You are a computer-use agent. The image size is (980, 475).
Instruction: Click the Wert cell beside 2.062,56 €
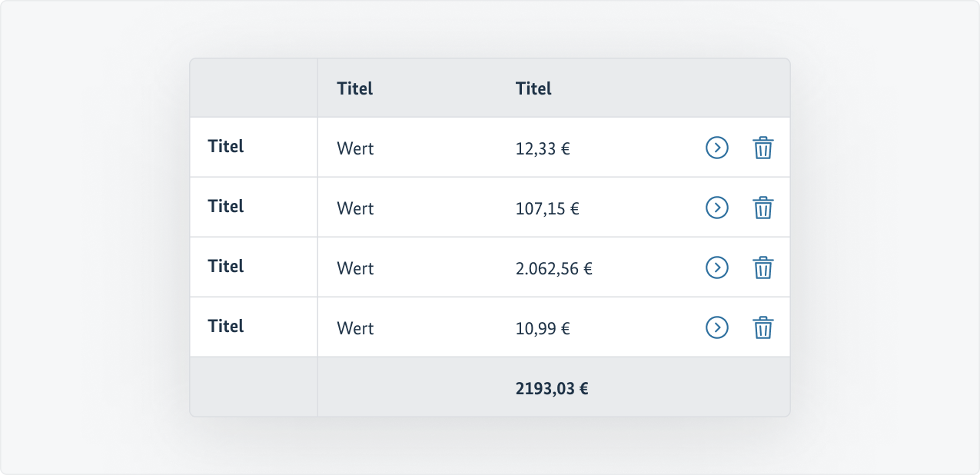355,268
